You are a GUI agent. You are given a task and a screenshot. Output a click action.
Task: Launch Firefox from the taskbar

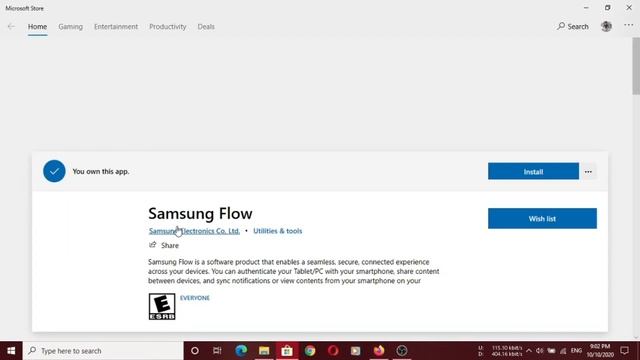point(379,351)
